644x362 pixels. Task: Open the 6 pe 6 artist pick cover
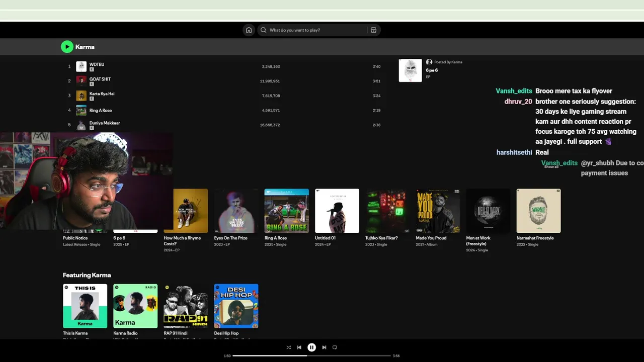410,70
